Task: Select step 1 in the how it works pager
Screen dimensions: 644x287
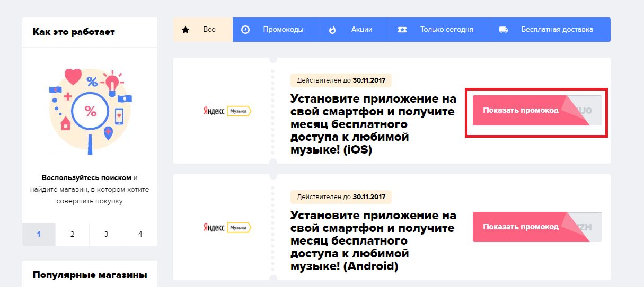Action: tap(39, 234)
